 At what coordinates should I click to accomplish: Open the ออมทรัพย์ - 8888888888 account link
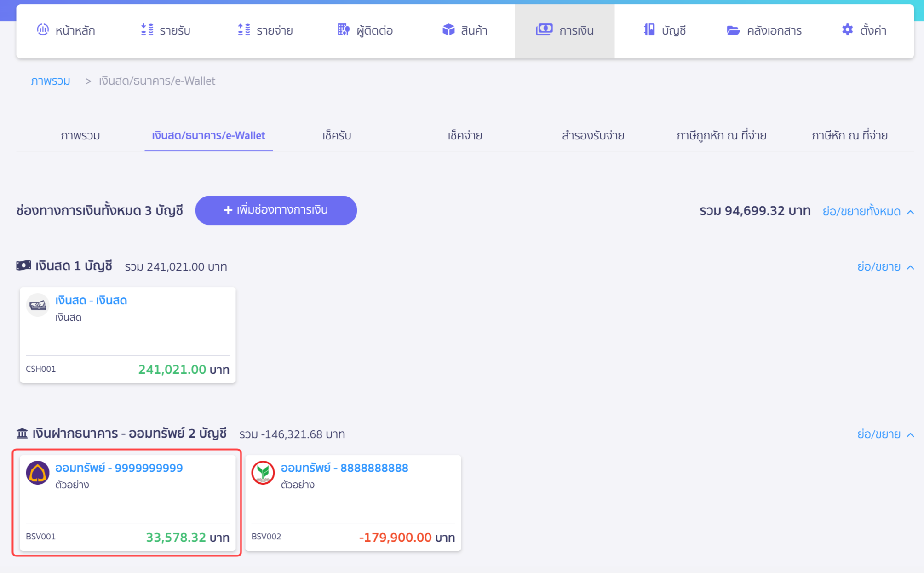coord(344,468)
